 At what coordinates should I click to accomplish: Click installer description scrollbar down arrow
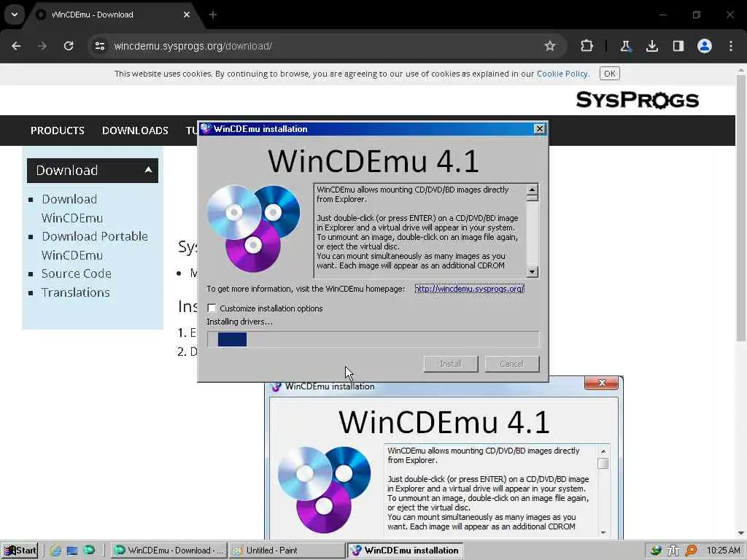[x=532, y=272]
